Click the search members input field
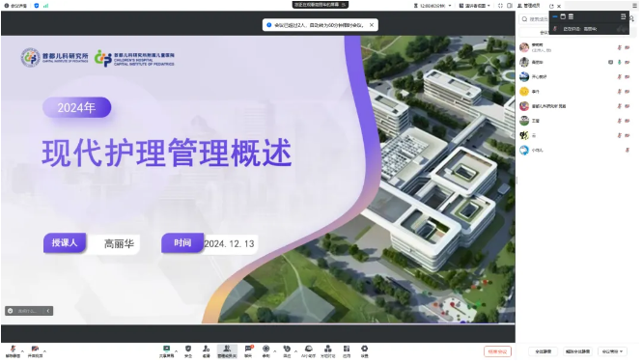The image size is (642, 364). click(x=534, y=19)
